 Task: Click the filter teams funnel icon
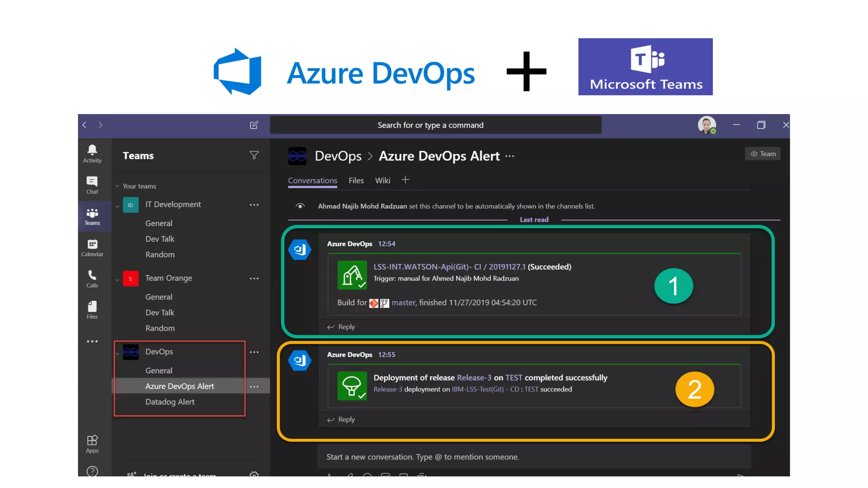[x=254, y=155]
